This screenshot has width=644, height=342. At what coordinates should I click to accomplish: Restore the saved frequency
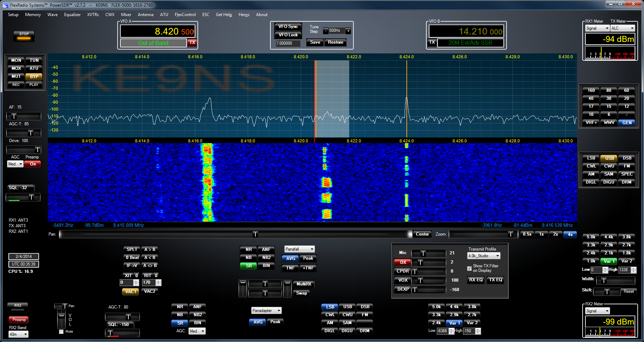(336, 42)
